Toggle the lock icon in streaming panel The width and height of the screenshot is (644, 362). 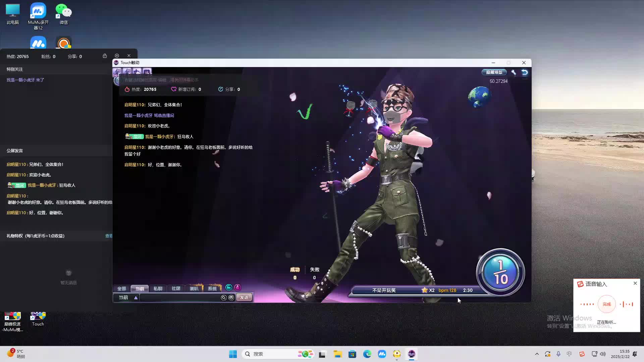click(105, 56)
